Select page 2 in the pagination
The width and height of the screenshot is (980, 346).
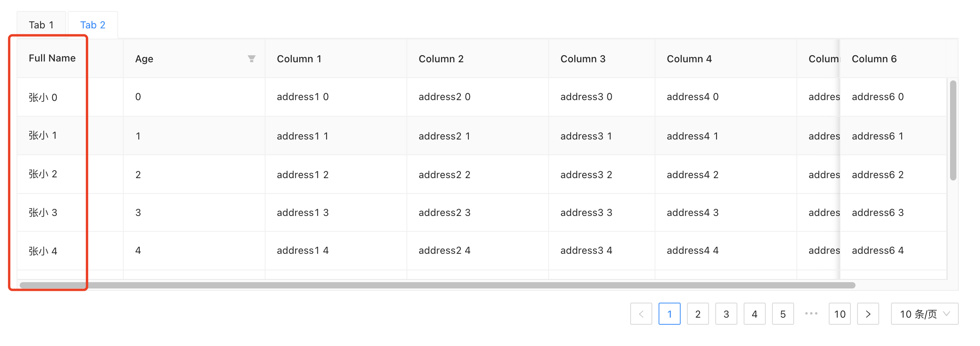pos(698,314)
